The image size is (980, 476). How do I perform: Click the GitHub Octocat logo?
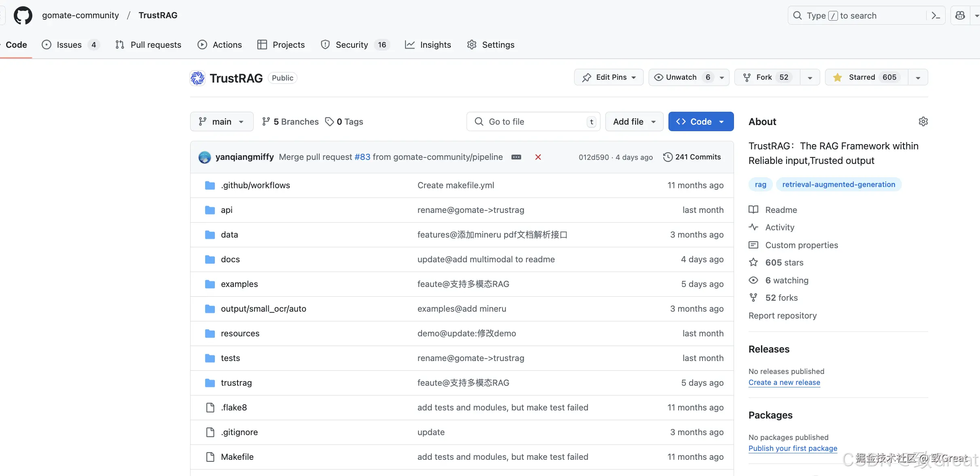pos(23,15)
